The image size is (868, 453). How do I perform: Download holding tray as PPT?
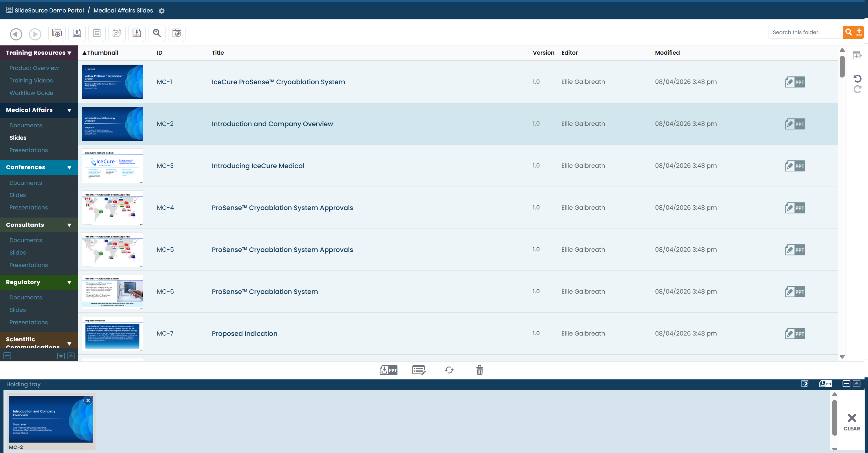(825, 384)
